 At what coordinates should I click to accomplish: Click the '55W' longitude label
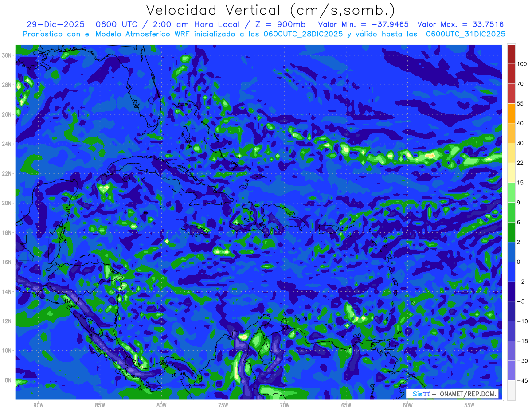[469, 405]
